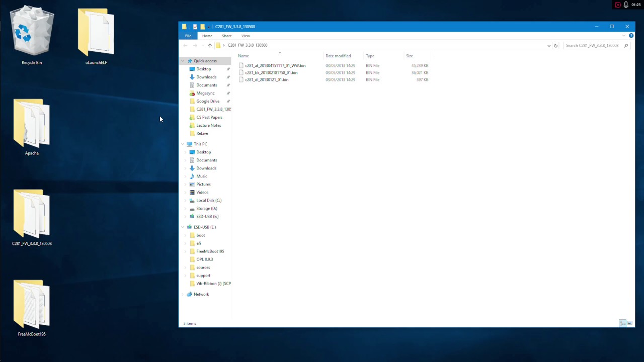
Task: Open Lecture Notes folder
Action: click(x=209, y=125)
